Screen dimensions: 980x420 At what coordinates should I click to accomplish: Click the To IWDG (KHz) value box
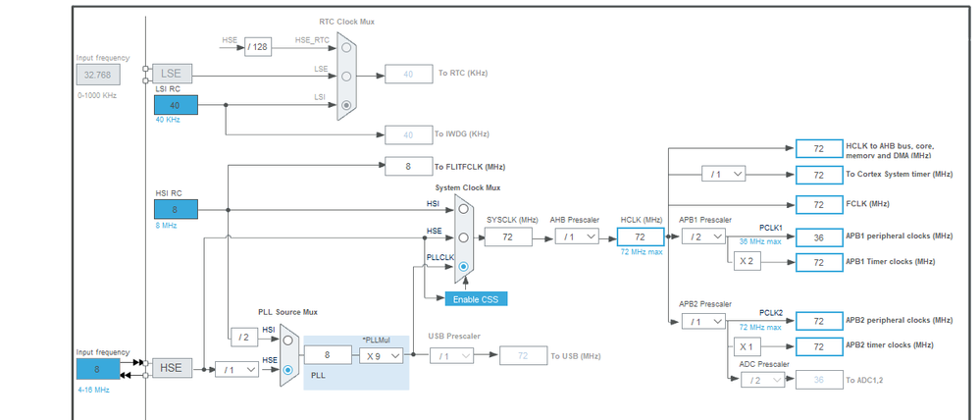tap(409, 134)
